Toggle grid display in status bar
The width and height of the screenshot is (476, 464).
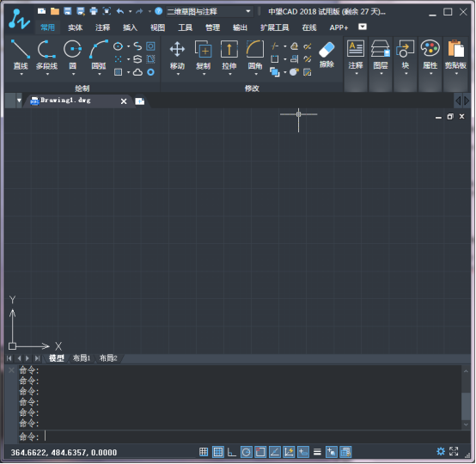218,452
